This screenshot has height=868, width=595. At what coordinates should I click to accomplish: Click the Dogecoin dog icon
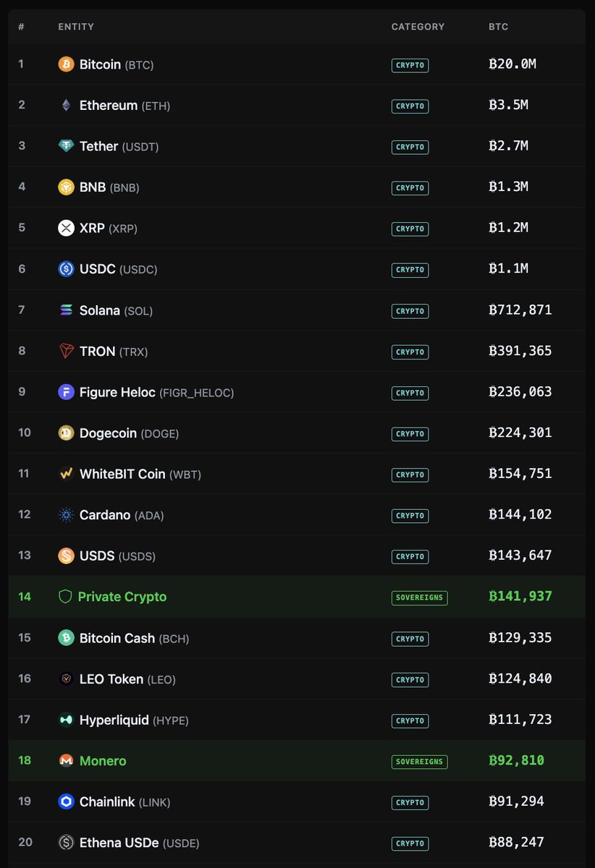pos(66,433)
